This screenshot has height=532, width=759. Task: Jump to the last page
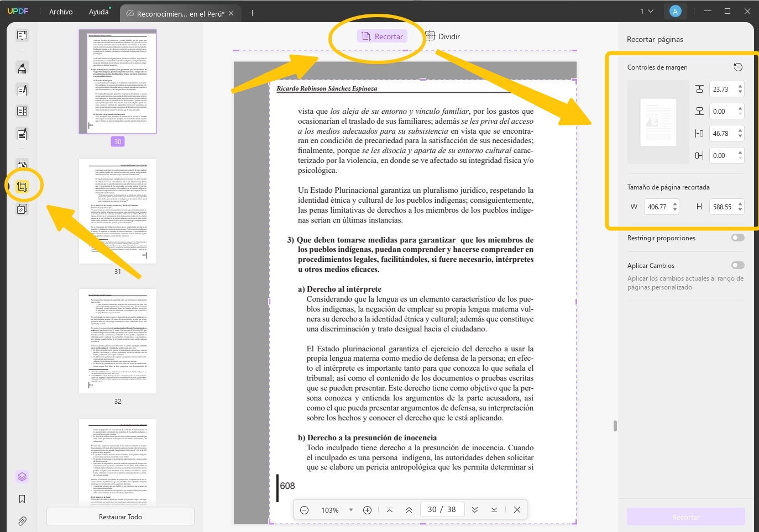pyautogui.click(x=494, y=510)
